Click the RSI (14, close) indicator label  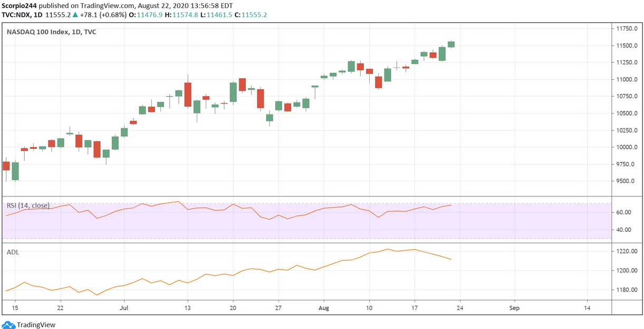pos(28,206)
